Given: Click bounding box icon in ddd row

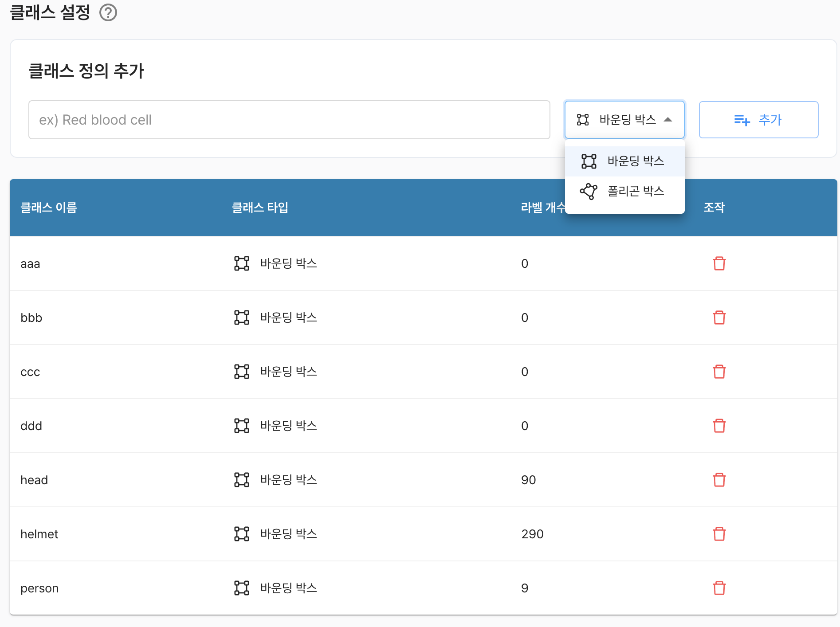Looking at the screenshot, I should coord(242,426).
